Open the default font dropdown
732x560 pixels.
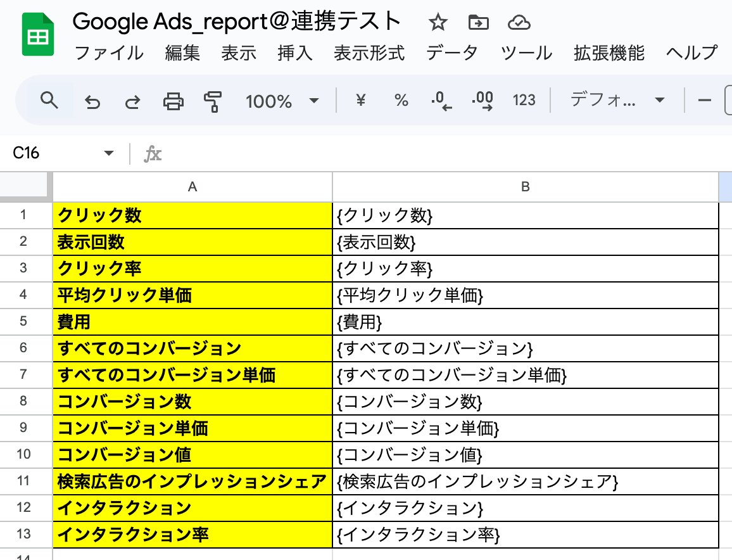(617, 100)
